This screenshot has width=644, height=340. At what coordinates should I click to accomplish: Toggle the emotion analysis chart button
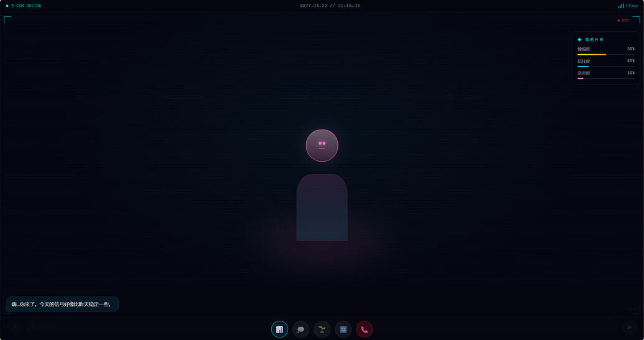tap(279, 329)
